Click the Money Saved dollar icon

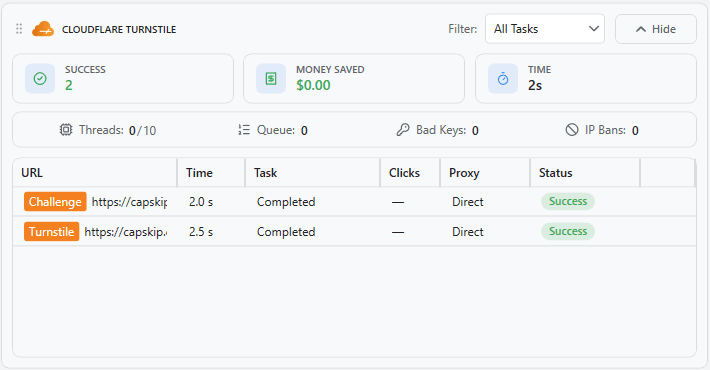coord(271,79)
